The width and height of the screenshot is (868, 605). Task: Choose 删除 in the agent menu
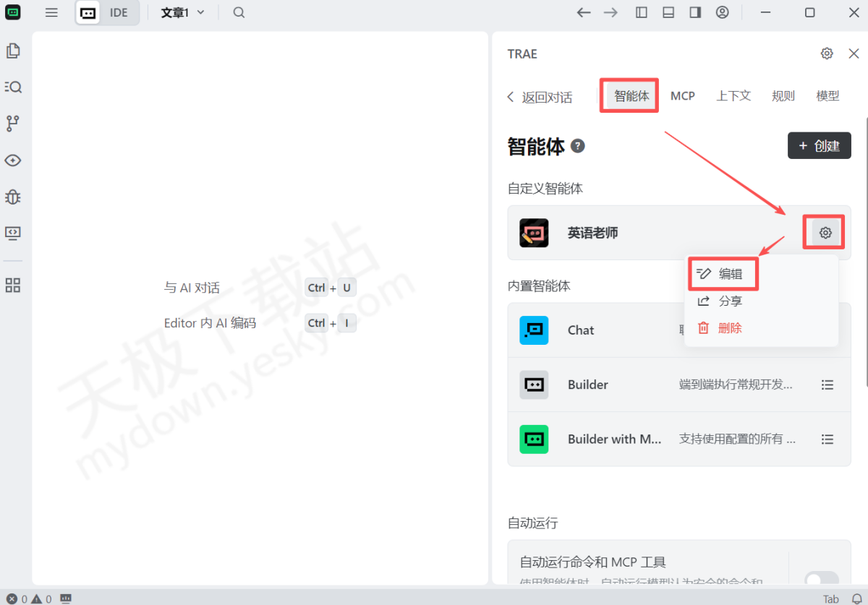(723, 328)
